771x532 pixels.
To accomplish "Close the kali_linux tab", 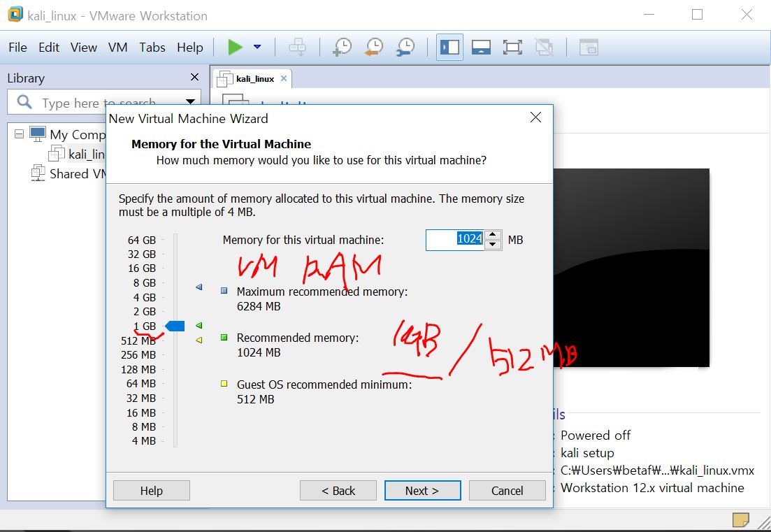I will (284, 78).
